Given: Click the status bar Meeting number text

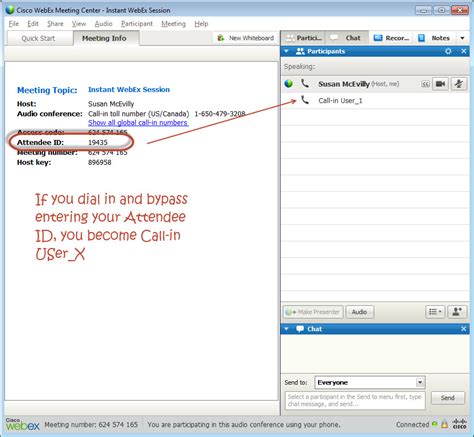Looking at the screenshot, I should (x=91, y=425).
